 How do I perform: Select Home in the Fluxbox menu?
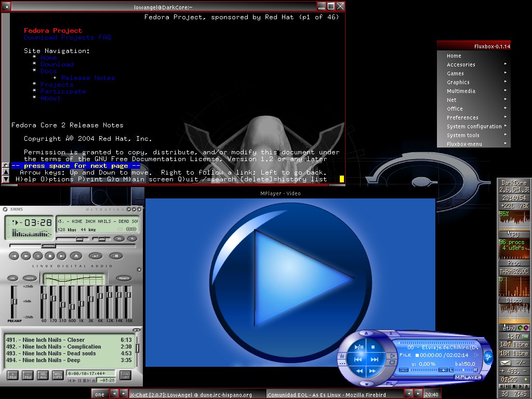coord(454,56)
